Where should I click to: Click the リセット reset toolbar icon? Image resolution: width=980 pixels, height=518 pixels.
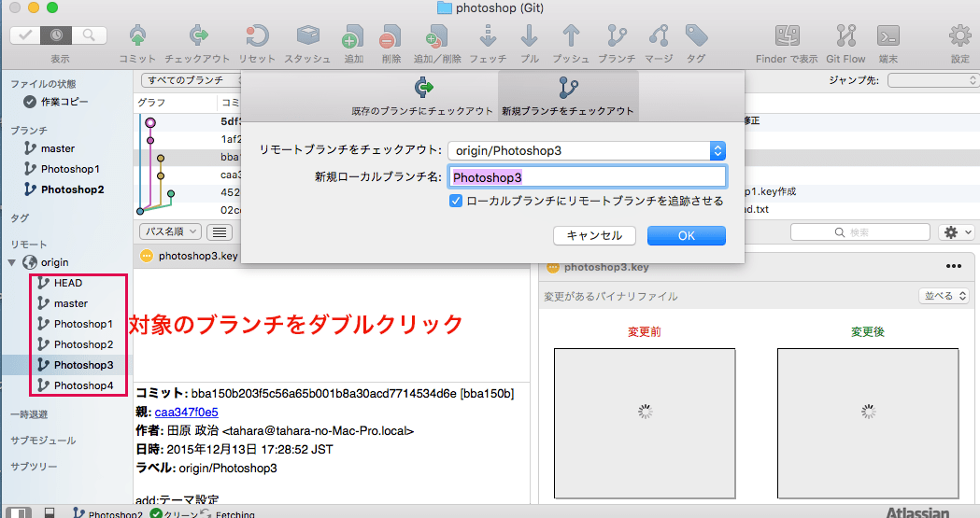[257, 36]
